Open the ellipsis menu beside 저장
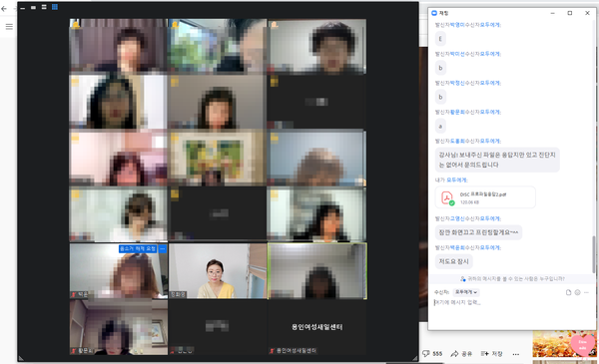 pyautogui.click(x=516, y=354)
